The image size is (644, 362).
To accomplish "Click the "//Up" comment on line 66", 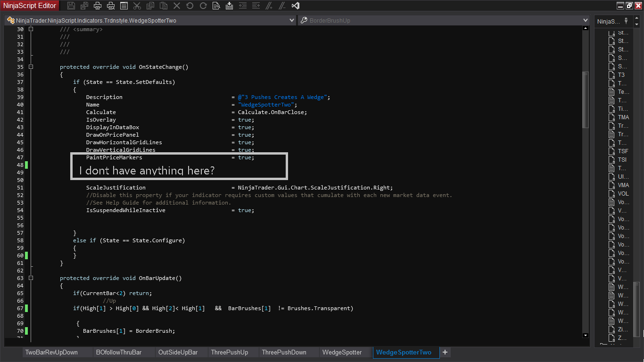I will [109, 301].
